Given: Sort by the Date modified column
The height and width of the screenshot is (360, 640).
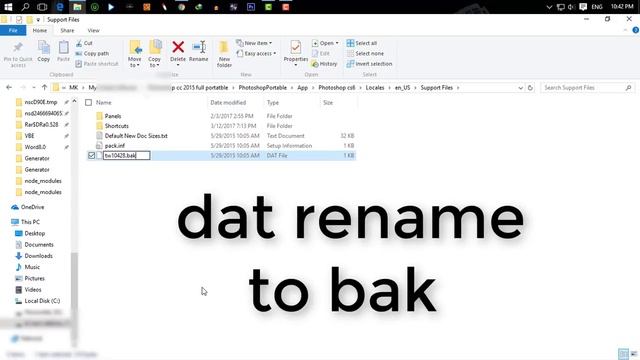Looking at the screenshot, I should point(228,102).
